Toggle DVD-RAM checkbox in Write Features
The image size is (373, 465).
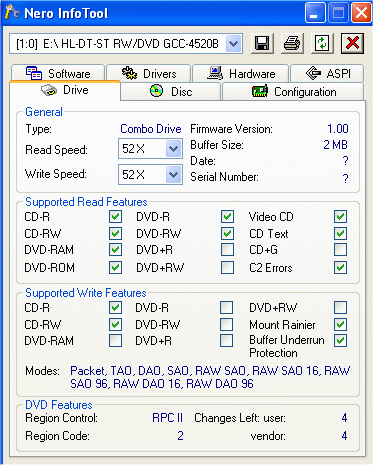115,341
